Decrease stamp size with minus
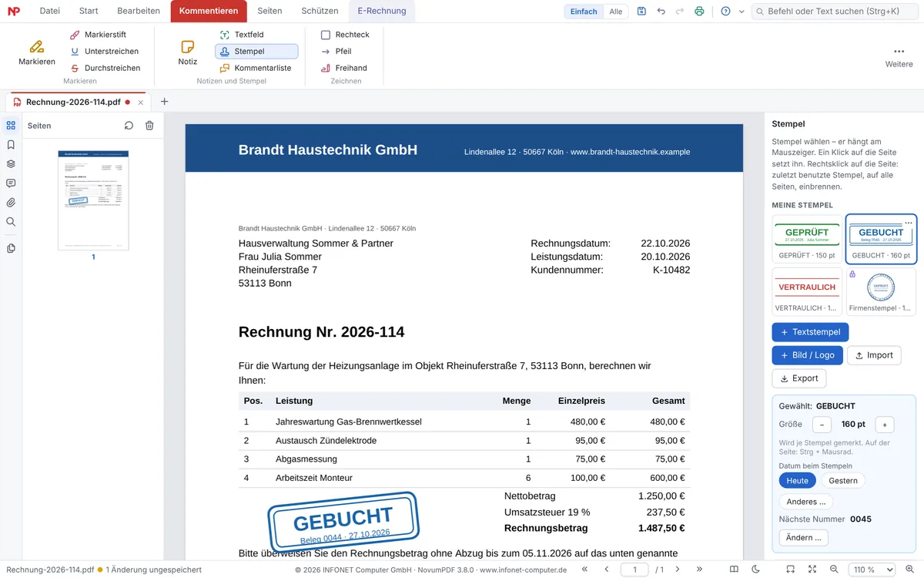Screen dimensions: 924x578 point(822,425)
